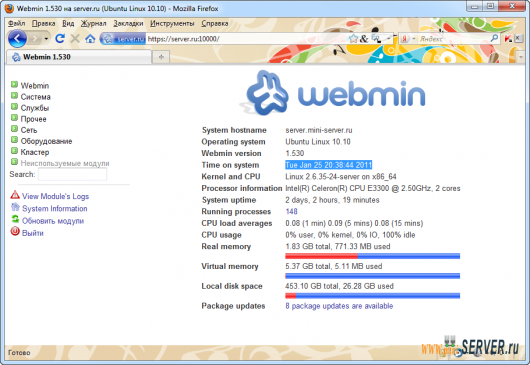530x365 pixels.
Task: Expand the Сеть category arrow icon
Action: coord(14,129)
